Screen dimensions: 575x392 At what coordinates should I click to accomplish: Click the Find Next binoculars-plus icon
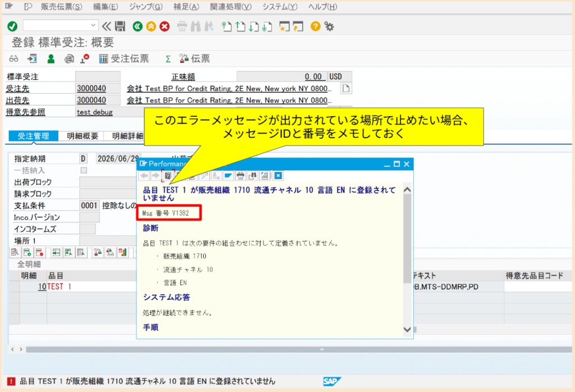pos(209,26)
